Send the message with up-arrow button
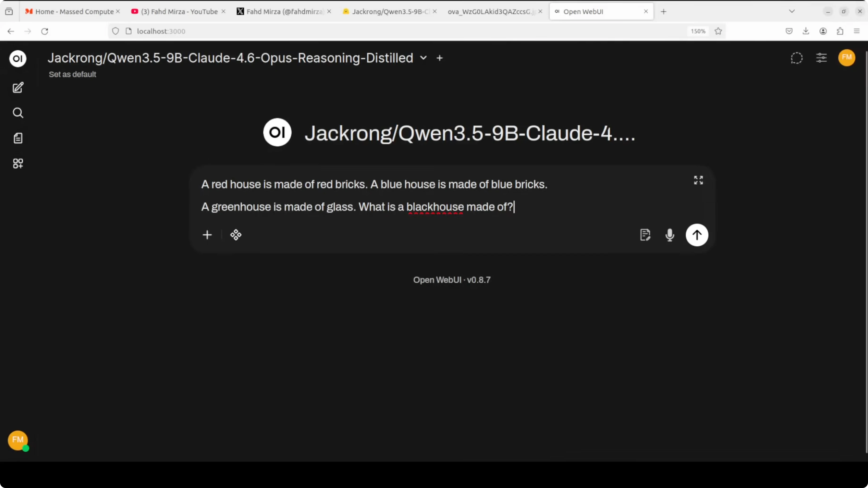This screenshot has width=868, height=488. tap(697, 235)
